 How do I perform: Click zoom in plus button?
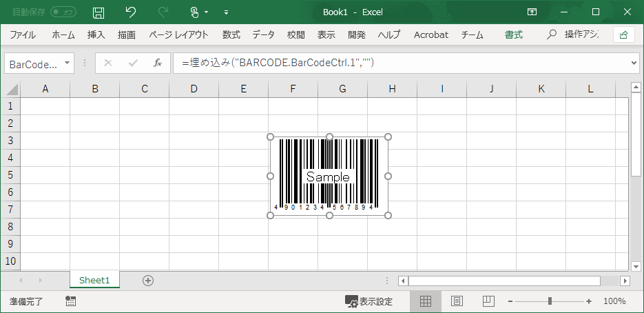click(x=589, y=301)
